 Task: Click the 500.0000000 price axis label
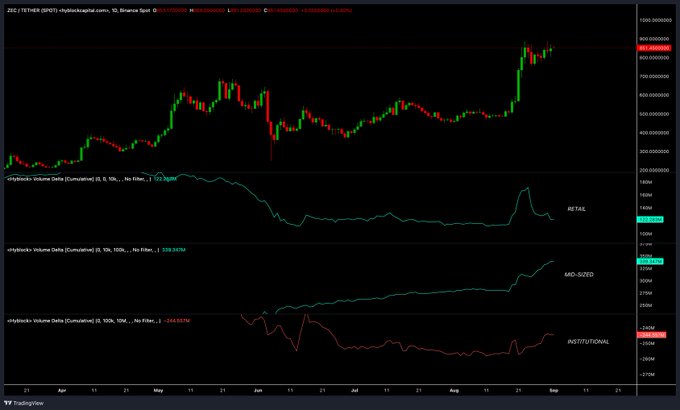click(x=654, y=114)
